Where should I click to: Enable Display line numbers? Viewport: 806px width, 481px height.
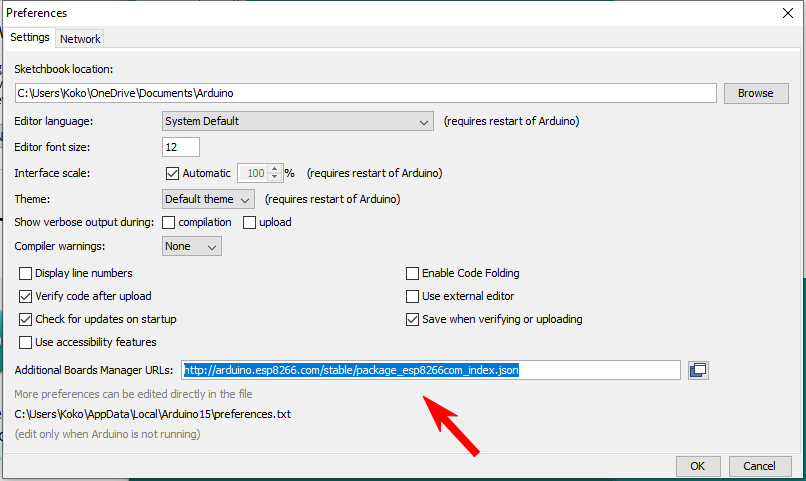coord(25,273)
